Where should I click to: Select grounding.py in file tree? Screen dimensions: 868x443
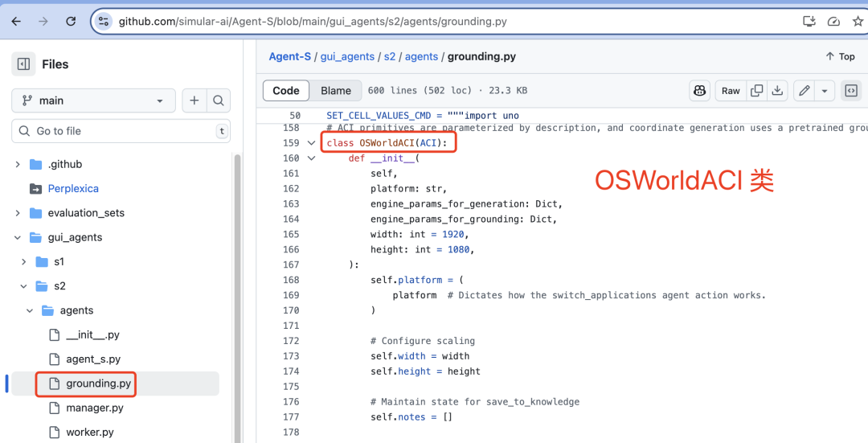tap(99, 384)
